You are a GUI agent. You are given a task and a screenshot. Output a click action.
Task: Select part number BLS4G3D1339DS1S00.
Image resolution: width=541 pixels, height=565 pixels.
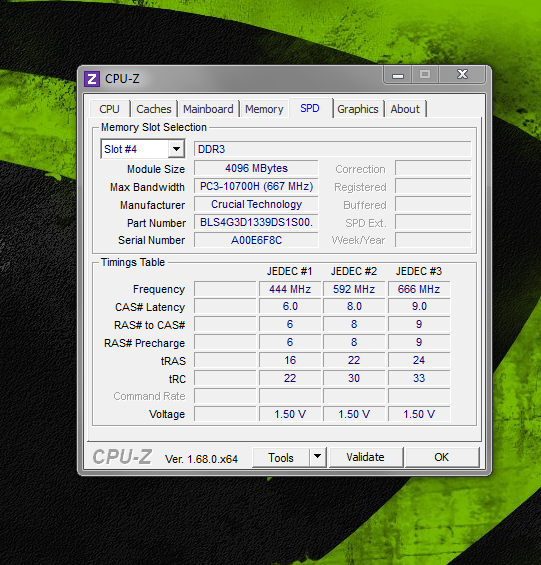click(256, 222)
